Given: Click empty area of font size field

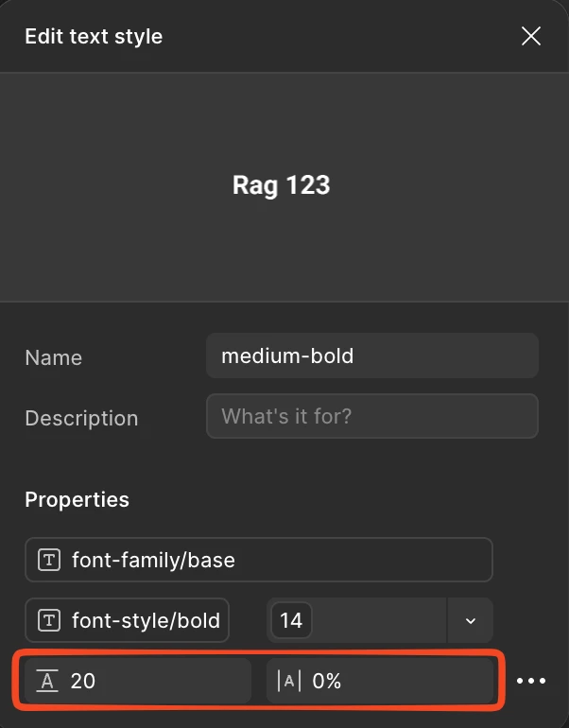Looking at the screenshot, I should point(379,620).
